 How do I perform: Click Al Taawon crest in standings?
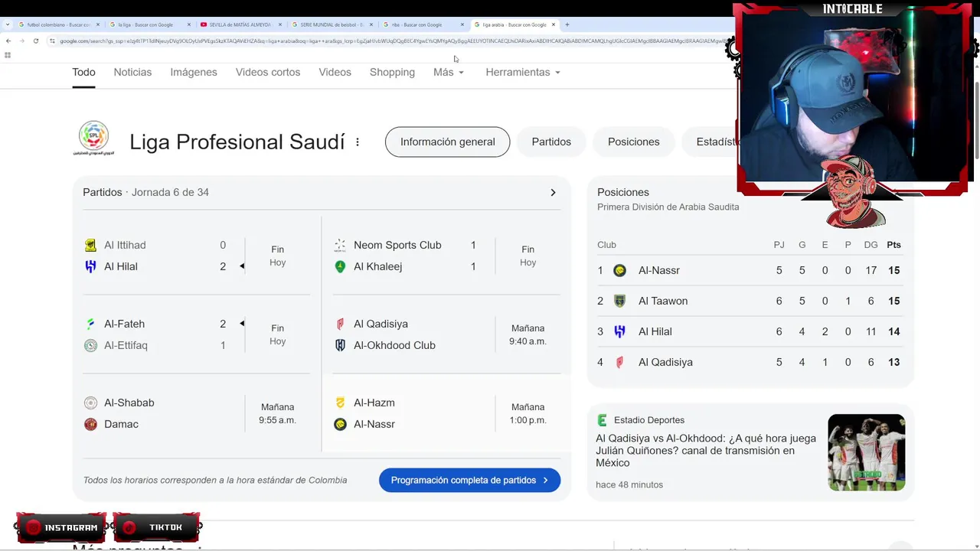(620, 301)
